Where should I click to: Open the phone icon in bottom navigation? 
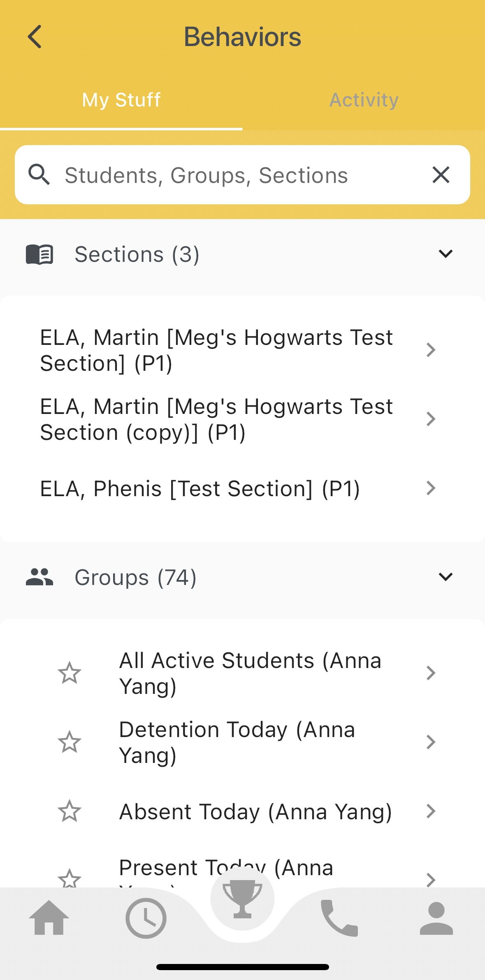point(339,918)
